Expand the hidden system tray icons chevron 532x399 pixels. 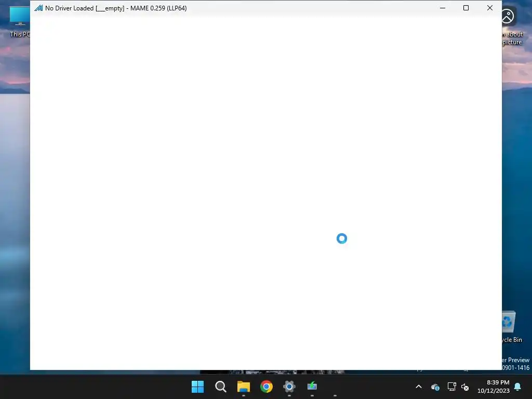click(419, 387)
